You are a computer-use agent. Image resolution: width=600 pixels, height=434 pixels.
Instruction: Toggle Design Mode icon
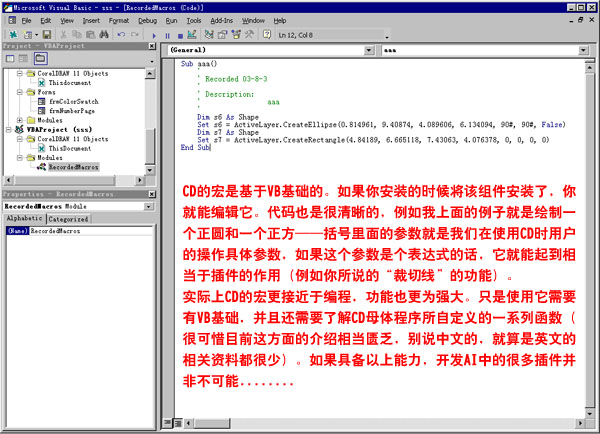tap(192, 35)
